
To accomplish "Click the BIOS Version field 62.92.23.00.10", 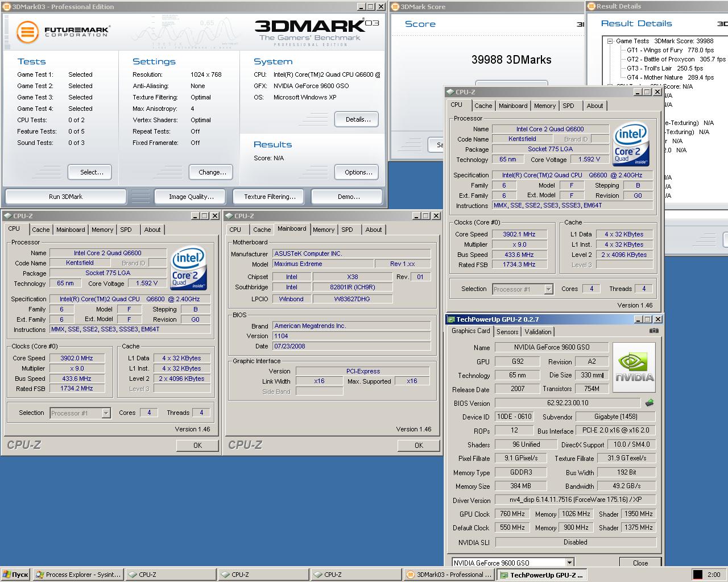I will click(x=568, y=403).
